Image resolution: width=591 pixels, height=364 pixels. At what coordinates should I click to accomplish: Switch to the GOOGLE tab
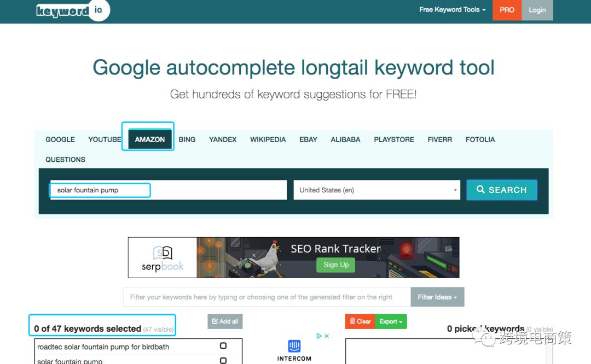click(60, 140)
